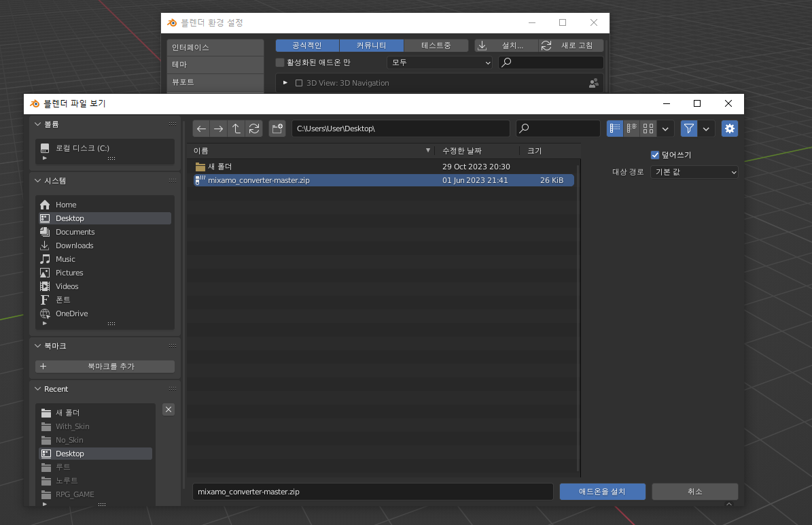Open recent 노루트 folder
Image resolution: width=812 pixels, height=525 pixels.
pyautogui.click(x=95, y=480)
